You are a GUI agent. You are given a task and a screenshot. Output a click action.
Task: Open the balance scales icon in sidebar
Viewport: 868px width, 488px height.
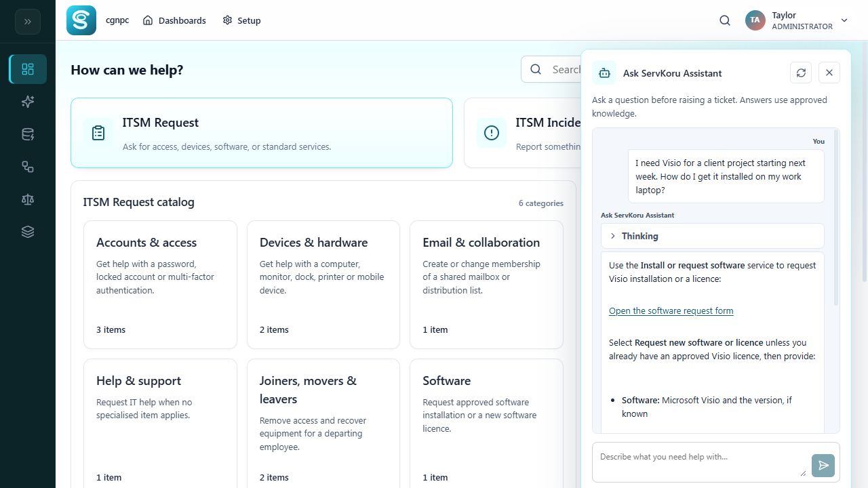pyautogui.click(x=28, y=199)
